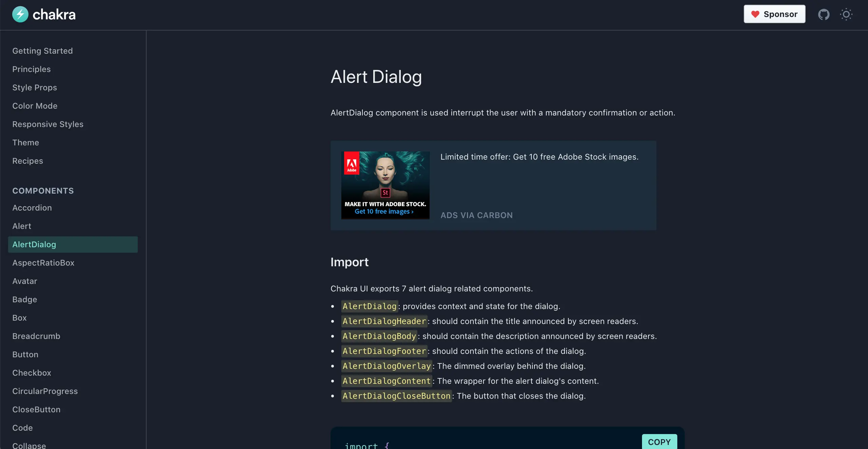Open AspectRatioBox component page
The image size is (868, 449).
(43, 263)
